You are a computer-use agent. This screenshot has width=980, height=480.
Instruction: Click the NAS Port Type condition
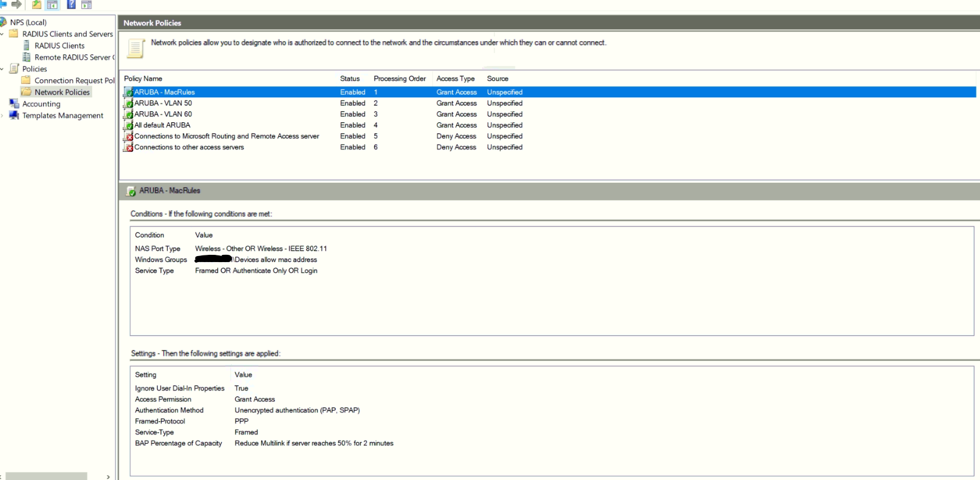point(157,249)
